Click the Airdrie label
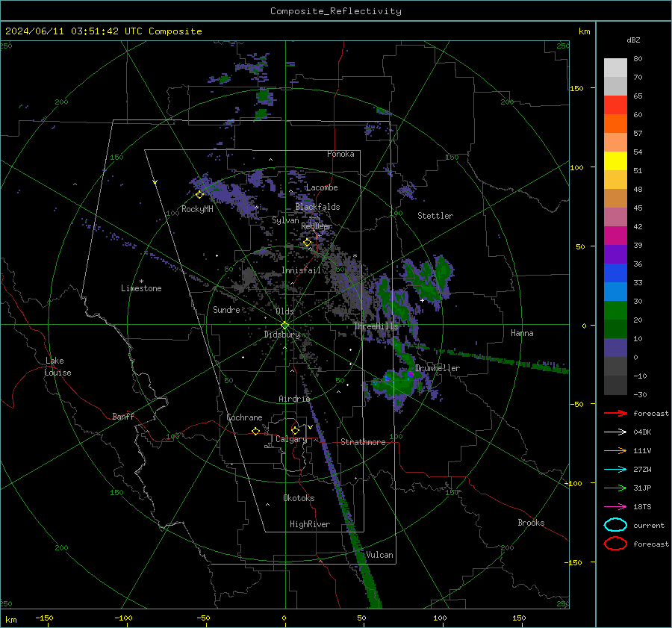The height and width of the screenshot is (628, 672). click(294, 399)
